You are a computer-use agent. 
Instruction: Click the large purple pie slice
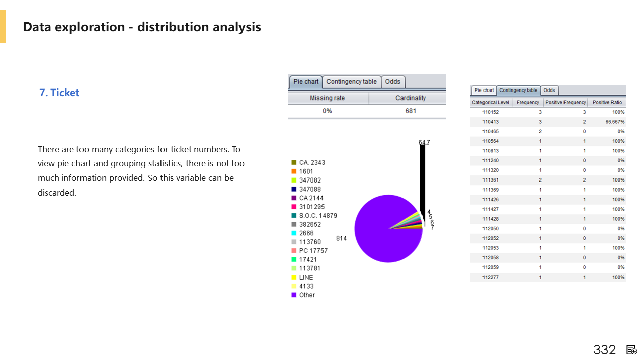[x=382, y=231]
